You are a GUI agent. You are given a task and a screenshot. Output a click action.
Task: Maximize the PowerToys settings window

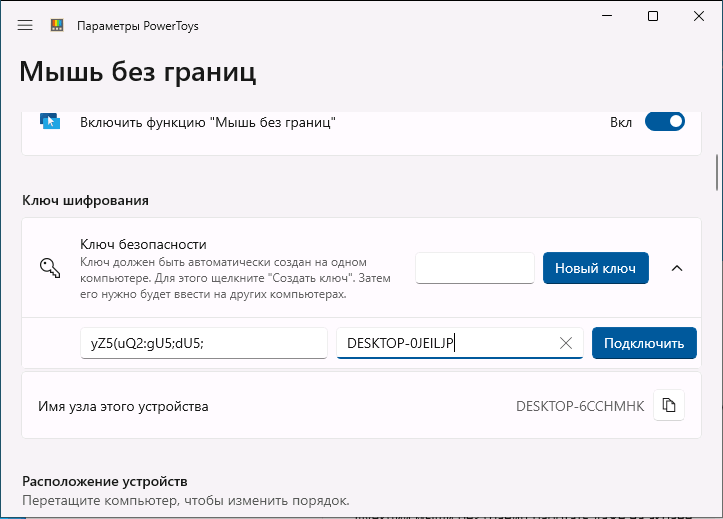point(653,16)
